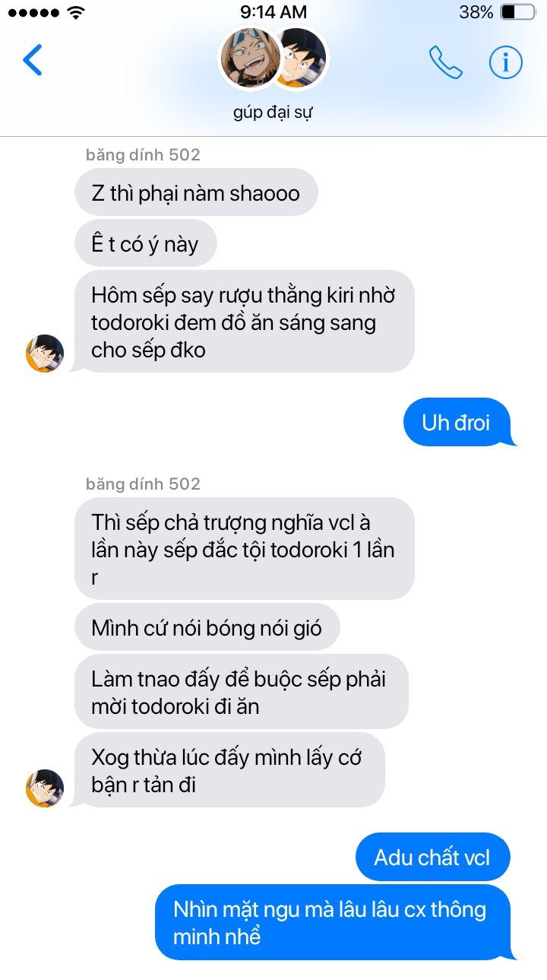Select the 'Nhìn mặt ngu mà lâu lâu' message
547x980 pixels.
(336, 922)
